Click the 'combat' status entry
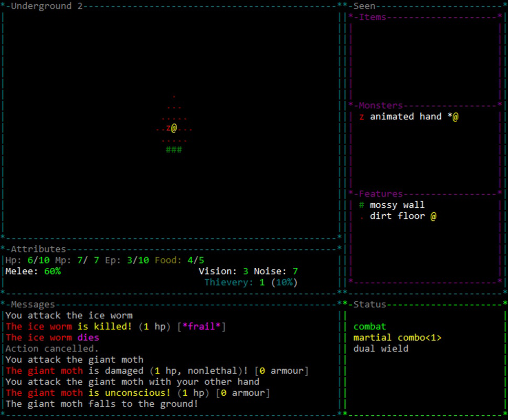Image resolution: width=508 pixels, height=420 pixels. 369,327
